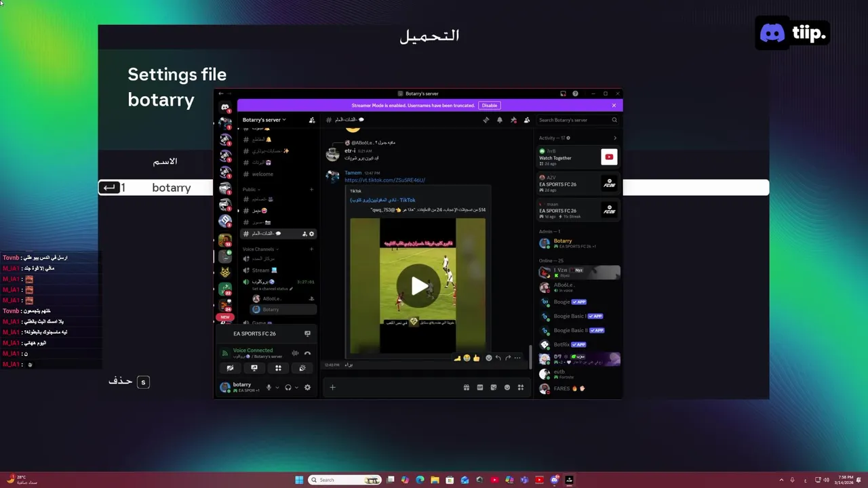Deafen with the headphones icon

coord(288,388)
